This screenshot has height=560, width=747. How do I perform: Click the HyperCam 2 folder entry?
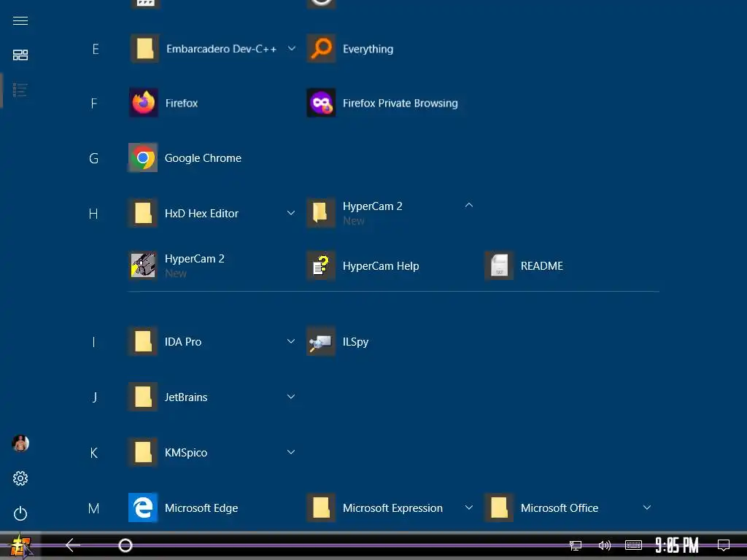pos(393,213)
